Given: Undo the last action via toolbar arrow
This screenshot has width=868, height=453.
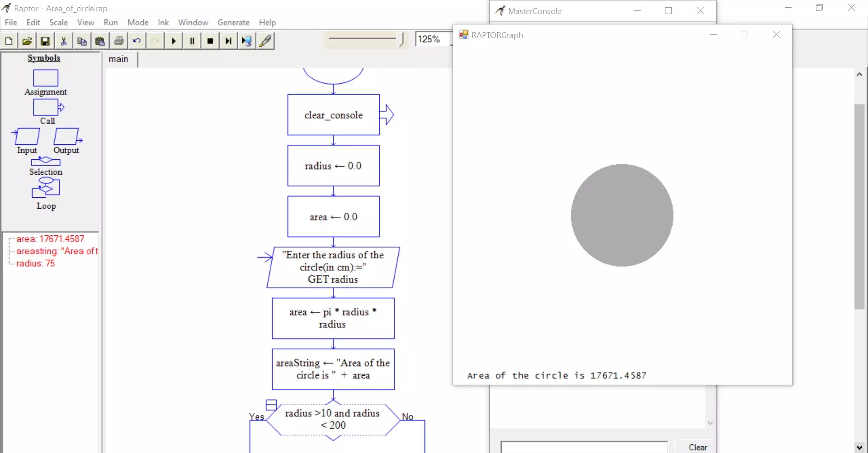Looking at the screenshot, I should pos(137,41).
